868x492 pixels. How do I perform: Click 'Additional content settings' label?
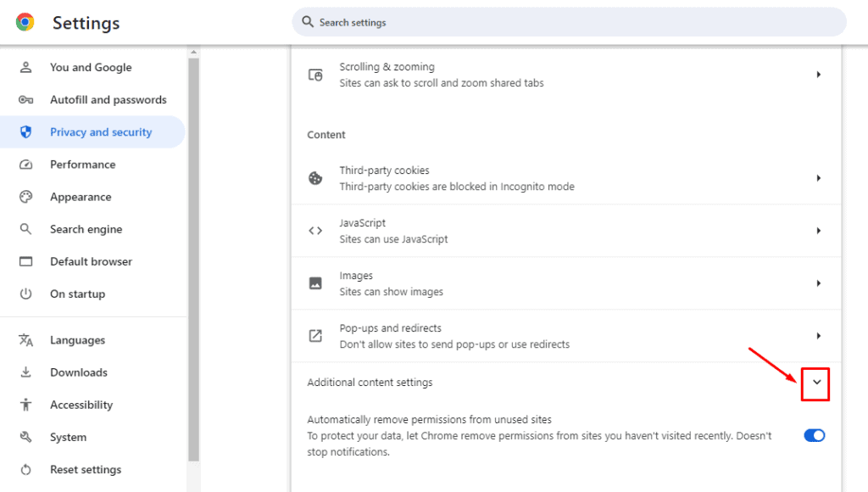[370, 383]
